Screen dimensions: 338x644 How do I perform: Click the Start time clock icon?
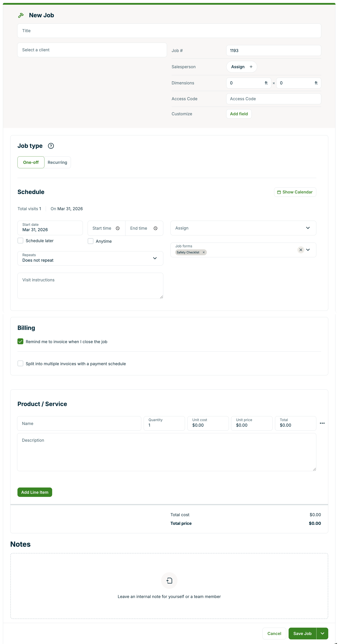(118, 228)
